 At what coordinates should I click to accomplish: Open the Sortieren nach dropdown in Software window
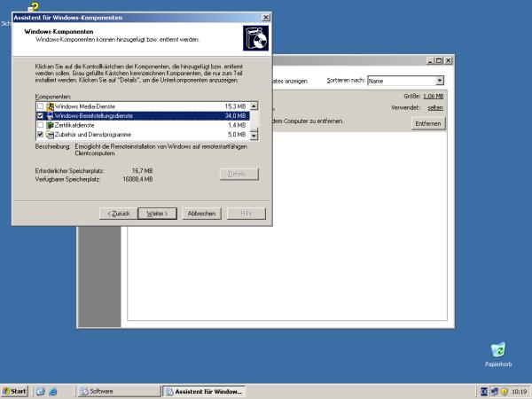440,81
